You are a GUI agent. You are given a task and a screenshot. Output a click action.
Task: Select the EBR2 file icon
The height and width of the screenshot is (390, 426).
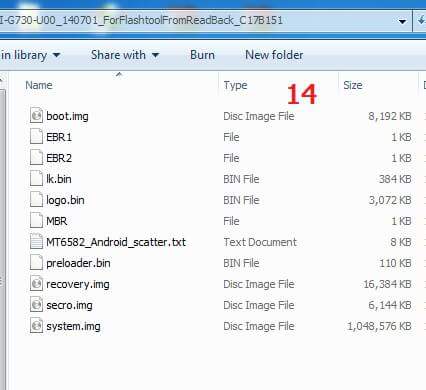(36, 158)
